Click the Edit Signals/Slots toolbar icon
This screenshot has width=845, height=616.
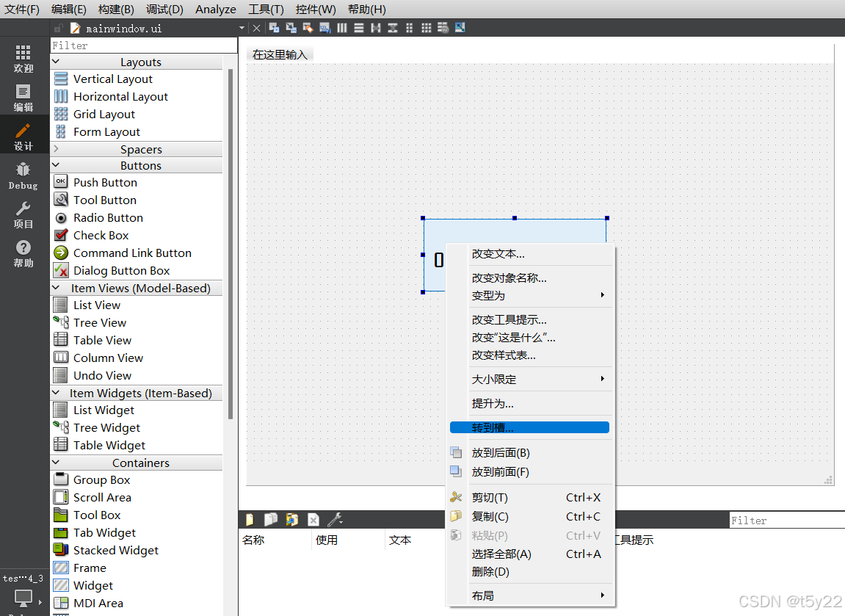291,28
